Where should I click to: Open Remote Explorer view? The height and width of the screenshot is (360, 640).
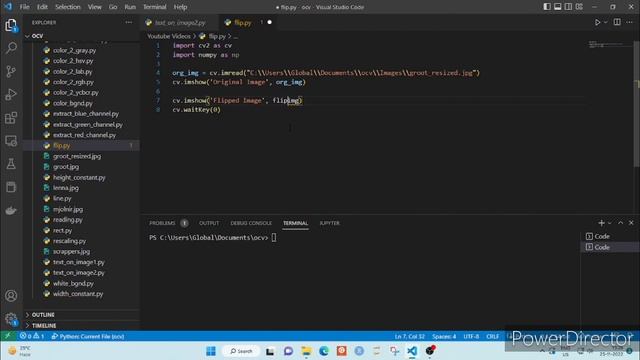click(11, 141)
